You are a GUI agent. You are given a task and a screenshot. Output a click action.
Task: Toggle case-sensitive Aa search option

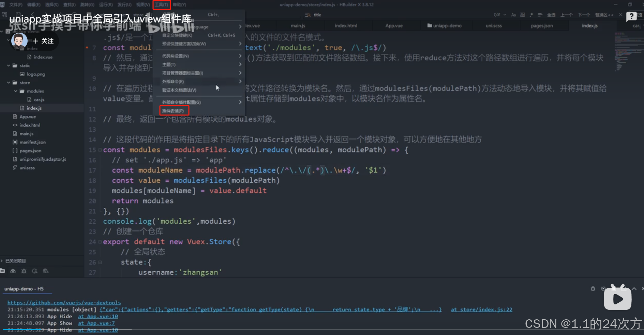pyautogui.click(x=513, y=15)
